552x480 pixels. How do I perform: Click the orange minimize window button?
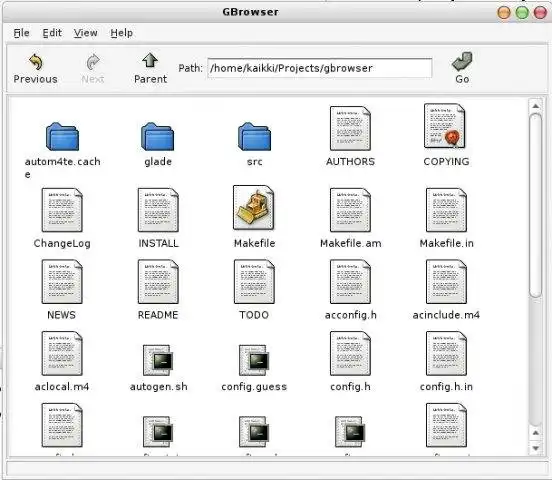[504, 13]
